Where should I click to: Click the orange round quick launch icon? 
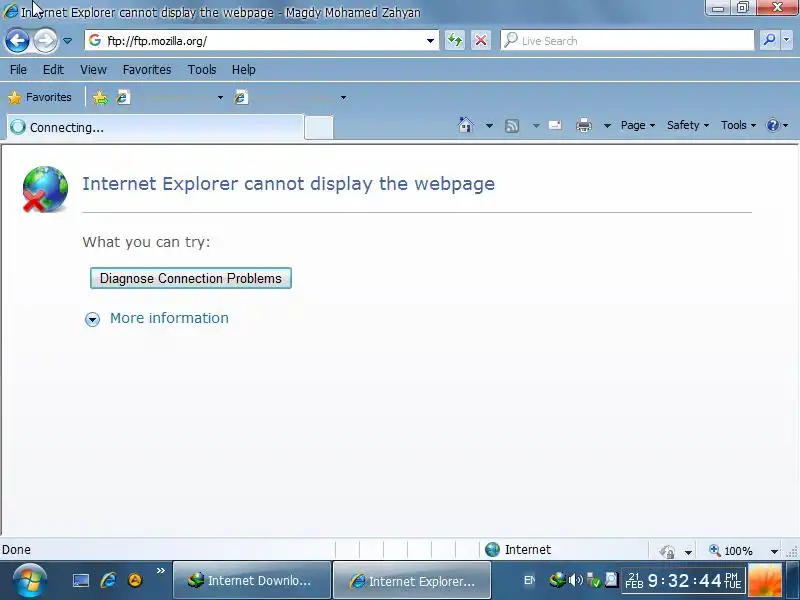point(135,580)
